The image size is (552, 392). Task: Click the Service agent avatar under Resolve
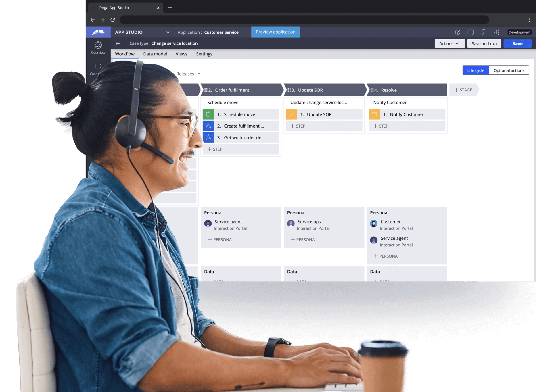374,240
